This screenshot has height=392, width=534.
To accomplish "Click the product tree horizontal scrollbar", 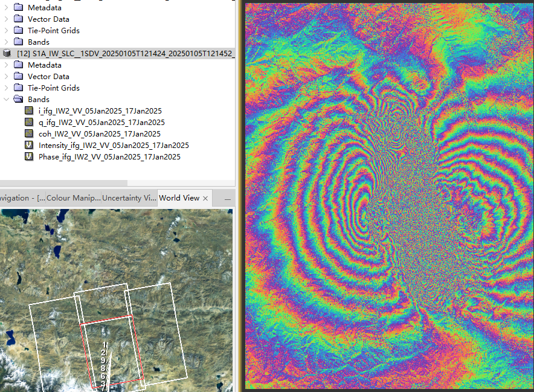I will (x=63, y=183).
